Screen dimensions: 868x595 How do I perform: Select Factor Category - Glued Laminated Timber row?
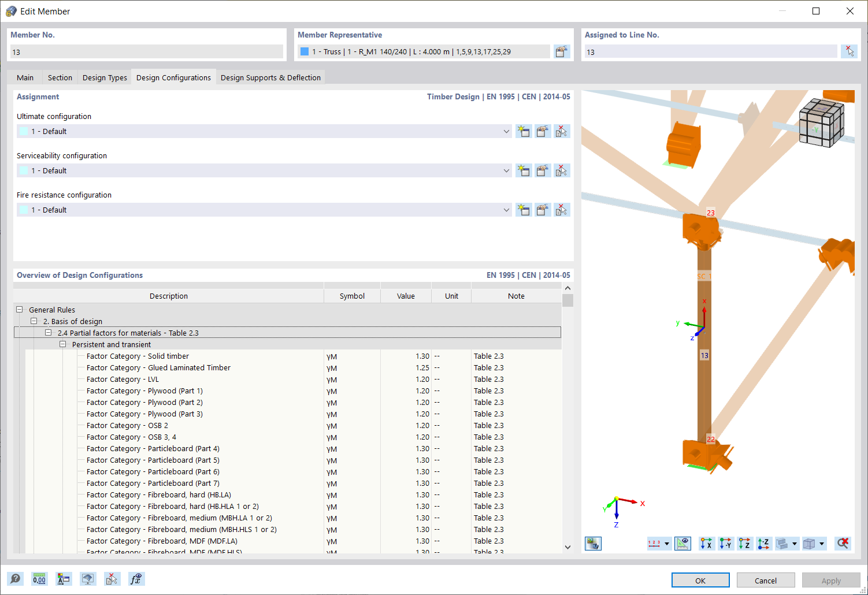coord(294,367)
